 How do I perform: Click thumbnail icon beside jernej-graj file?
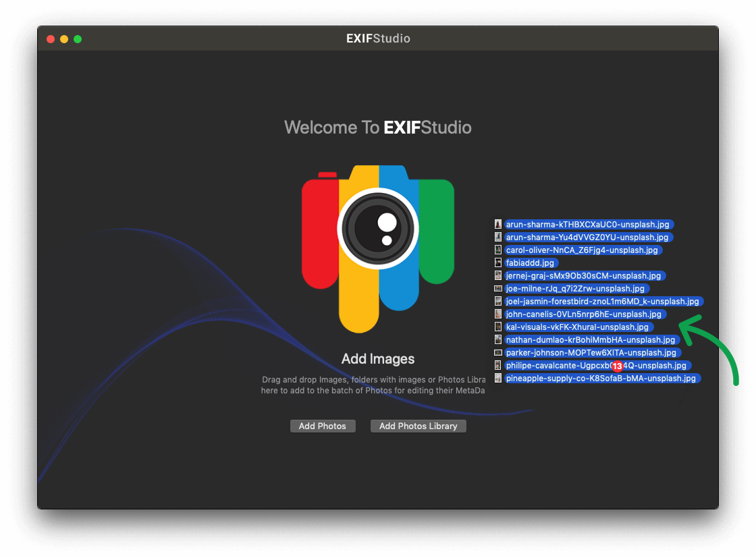pos(498,276)
